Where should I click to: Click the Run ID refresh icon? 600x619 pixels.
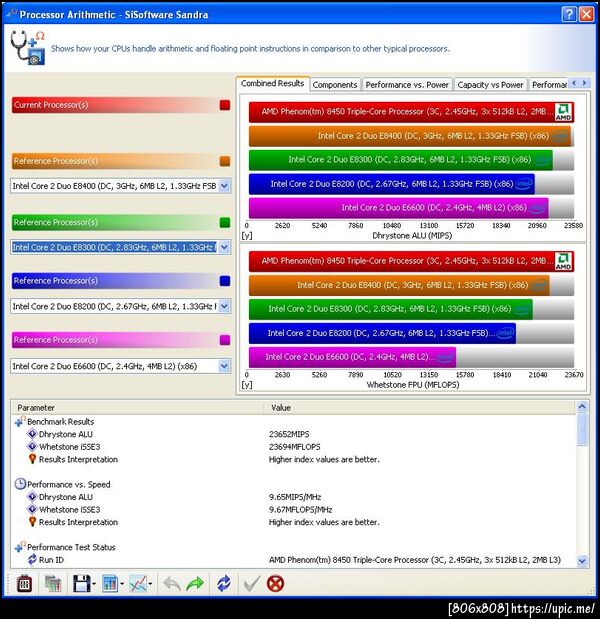coord(32,559)
